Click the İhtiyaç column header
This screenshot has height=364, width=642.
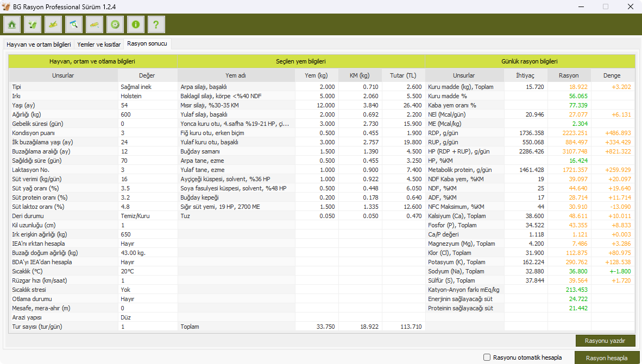point(525,75)
